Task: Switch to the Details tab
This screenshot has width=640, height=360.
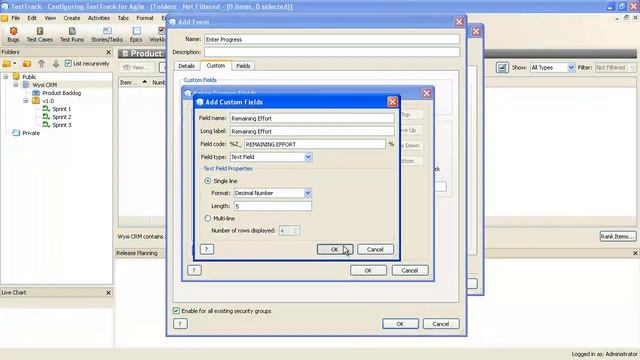Action: pyautogui.click(x=187, y=66)
